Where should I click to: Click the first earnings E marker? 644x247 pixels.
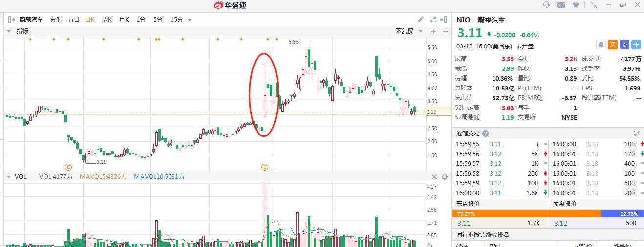(68, 167)
